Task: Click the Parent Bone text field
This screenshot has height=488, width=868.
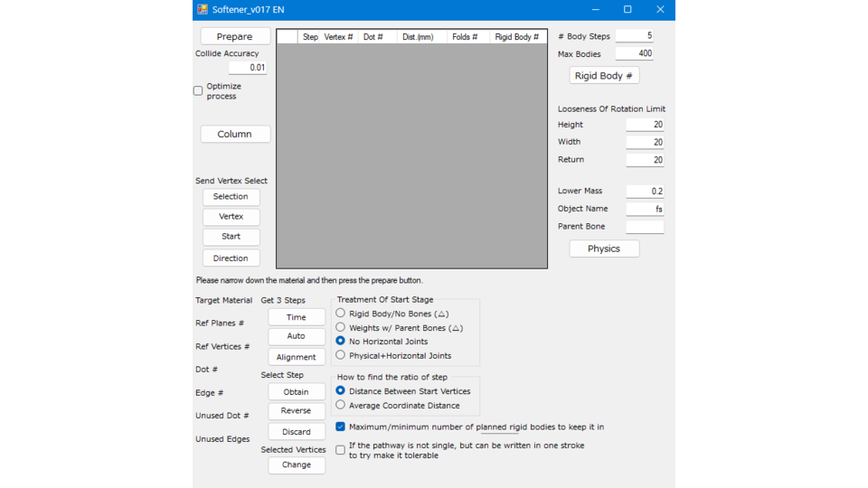Action: tap(644, 227)
